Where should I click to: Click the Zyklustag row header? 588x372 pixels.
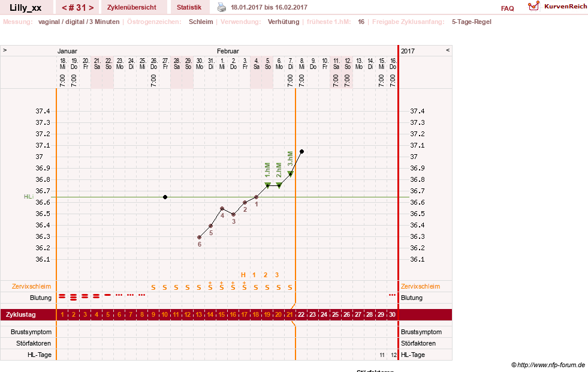click(x=20, y=314)
